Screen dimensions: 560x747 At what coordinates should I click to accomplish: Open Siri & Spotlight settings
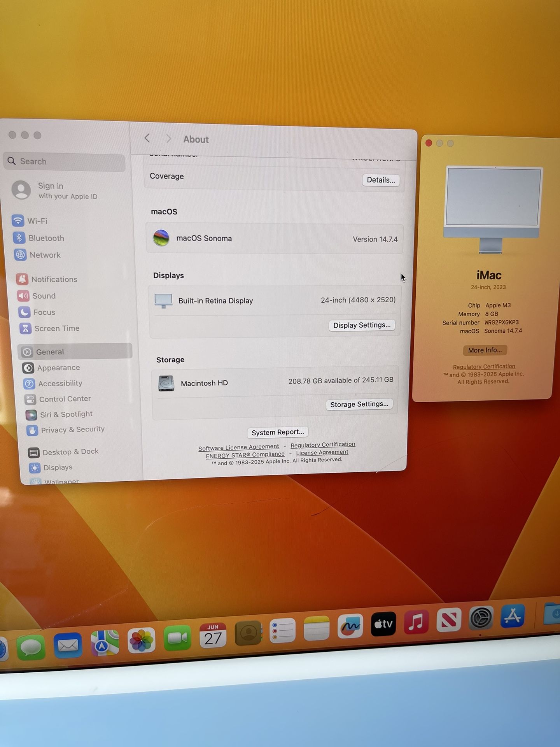point(59,414)
